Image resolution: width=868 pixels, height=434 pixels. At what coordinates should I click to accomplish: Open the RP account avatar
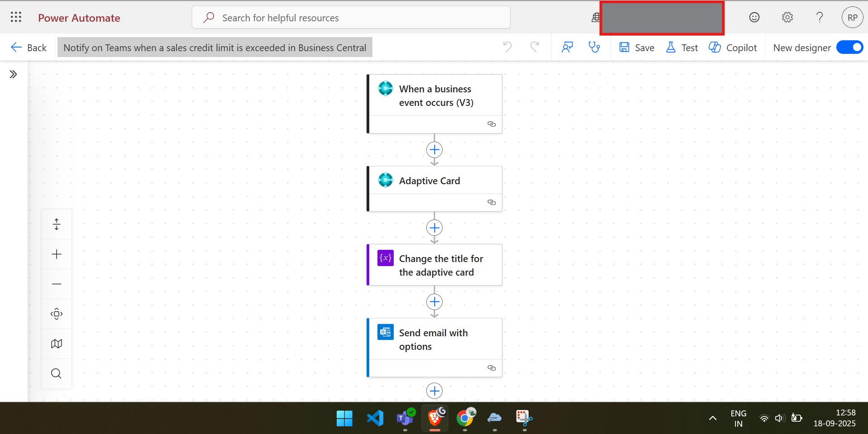pyautogui.click(x=853, y=18)
